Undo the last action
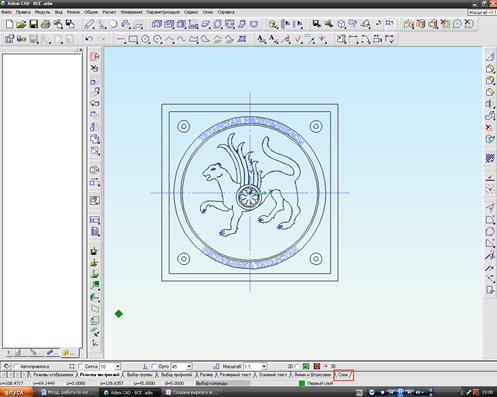Screen dimensions: 497x397 [88, 39]
